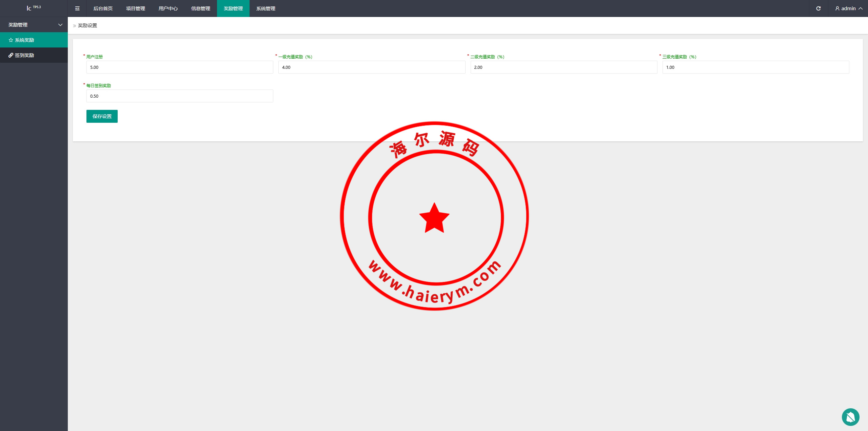Open 用户中心 in top navigation
Image resolution: width=868 pixels, height=431 pixels.
pos(168,8)
